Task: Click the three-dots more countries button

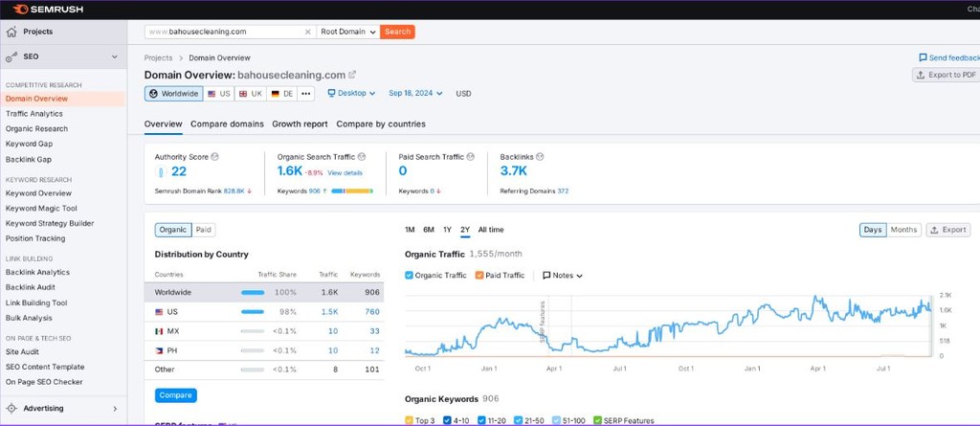Action: click(x=305, y=94)
